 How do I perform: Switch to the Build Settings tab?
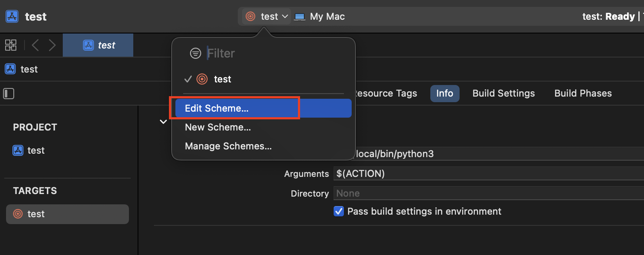503,93
